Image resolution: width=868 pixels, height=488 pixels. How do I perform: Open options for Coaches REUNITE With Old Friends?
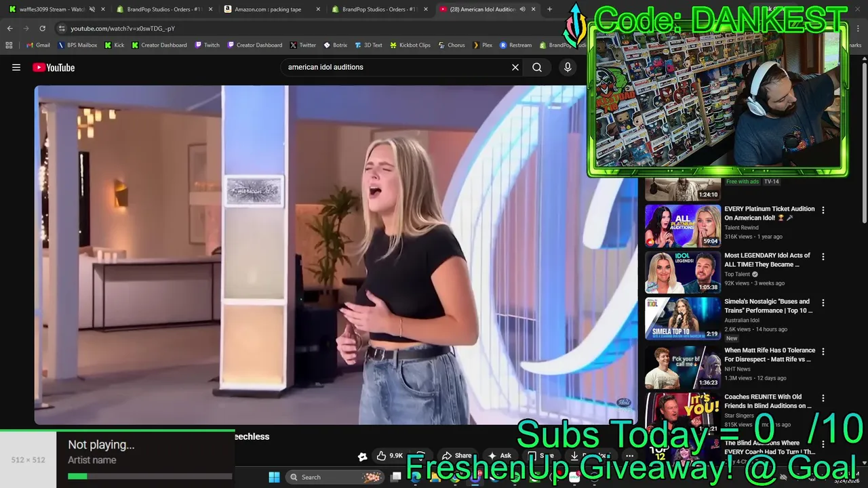(x=823, y=399)
